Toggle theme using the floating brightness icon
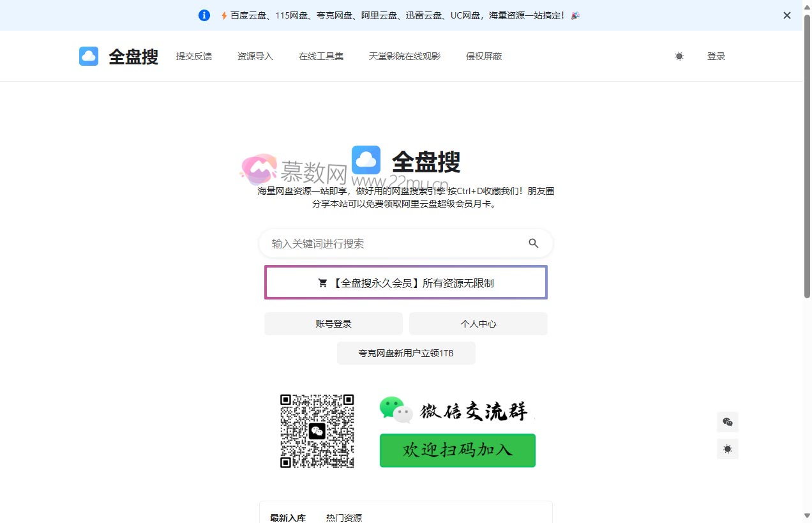Image resolution: width=812 pixels, height=523 pixels. pos(727,449)
